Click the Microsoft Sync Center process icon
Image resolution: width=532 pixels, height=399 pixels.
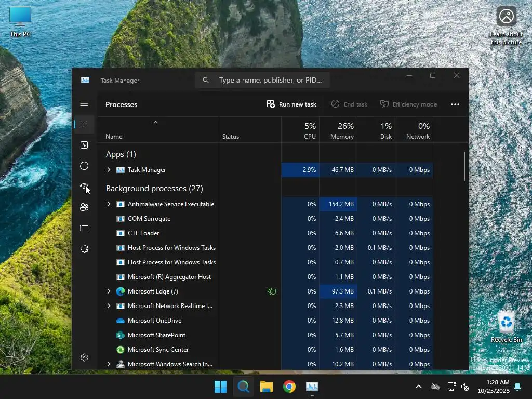click(x=120, y=350)
